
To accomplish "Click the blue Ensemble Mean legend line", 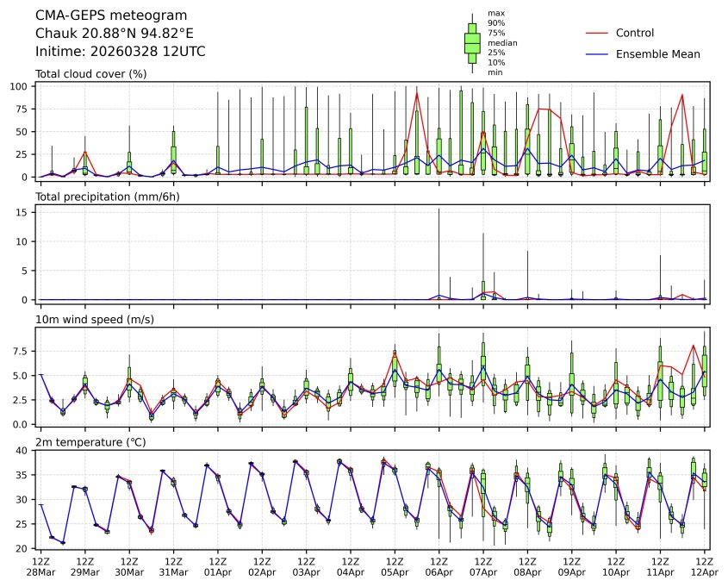I will tap(597, 53).
